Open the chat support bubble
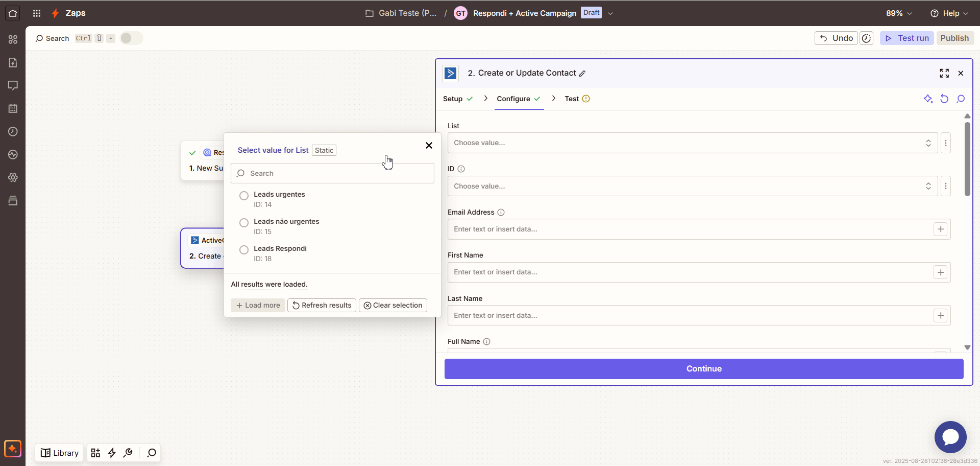 click(950, 437)
